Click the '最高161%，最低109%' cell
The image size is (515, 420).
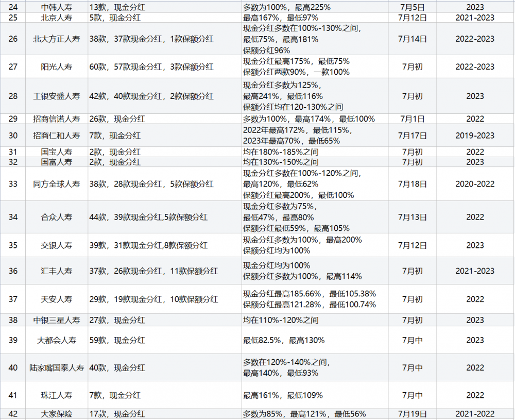pyautogui.click(x=315, y=395)
